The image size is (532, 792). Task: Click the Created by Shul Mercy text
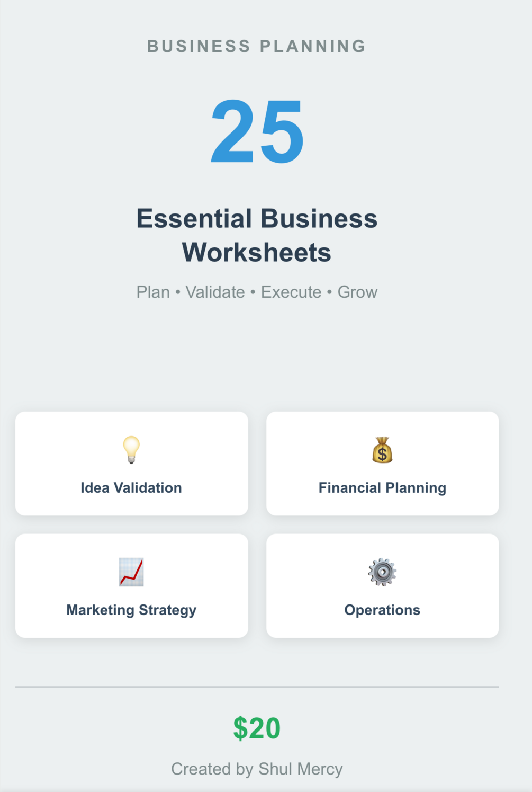coord(257,769)
